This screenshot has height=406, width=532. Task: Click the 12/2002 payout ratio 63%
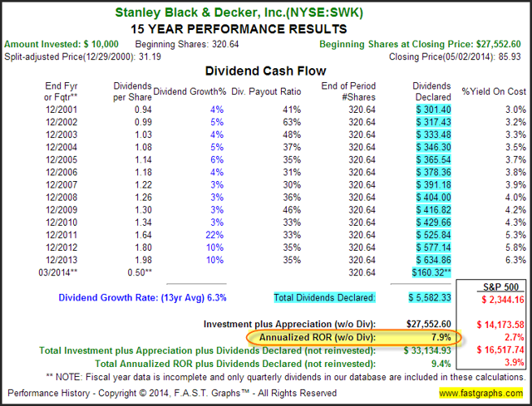(x=292, y=122)
